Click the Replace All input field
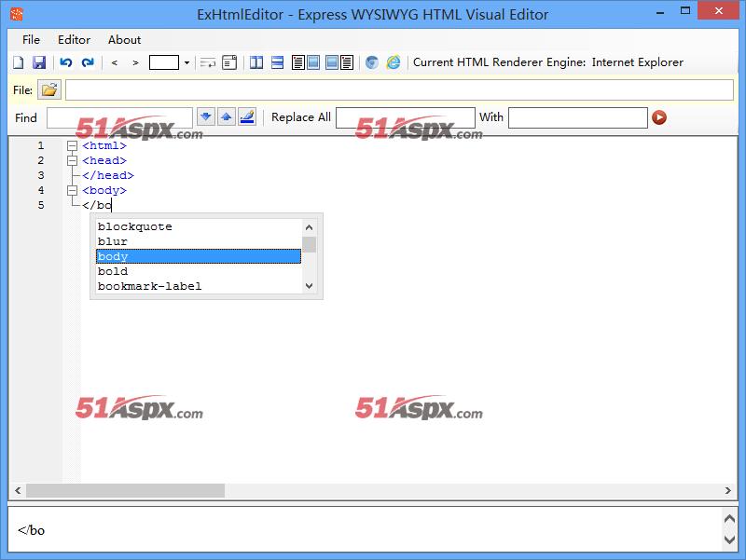This screenshot has height=560, width=746. tap(406, 117)
